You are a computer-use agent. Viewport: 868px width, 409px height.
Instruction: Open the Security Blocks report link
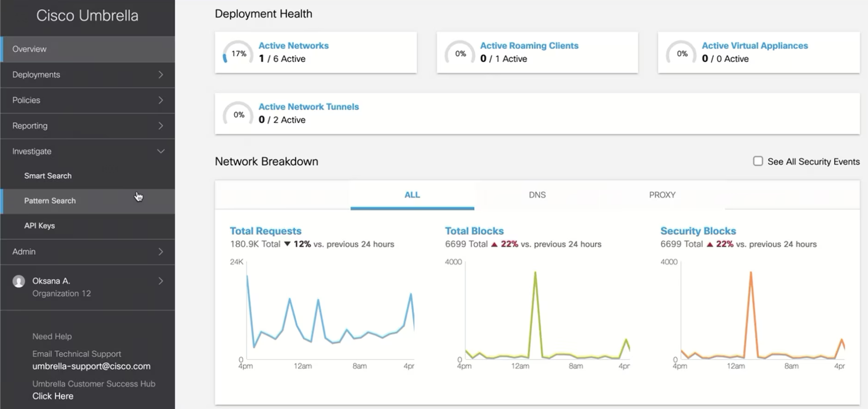[x=698, y=231]
